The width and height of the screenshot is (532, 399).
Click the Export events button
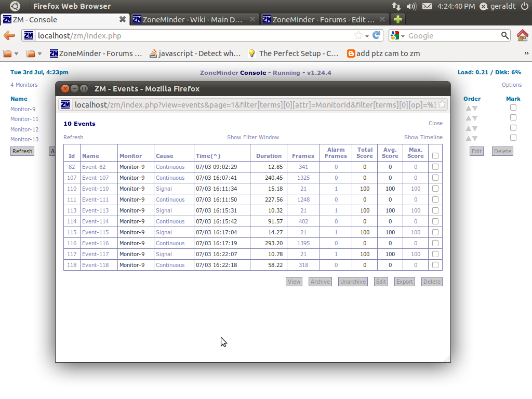coord(404,282)
